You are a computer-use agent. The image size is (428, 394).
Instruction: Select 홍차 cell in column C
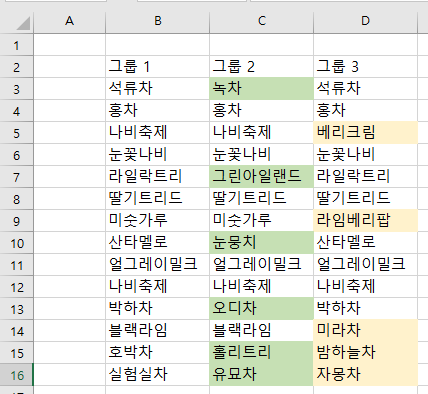pyautogui.click(x=262, y=111)
